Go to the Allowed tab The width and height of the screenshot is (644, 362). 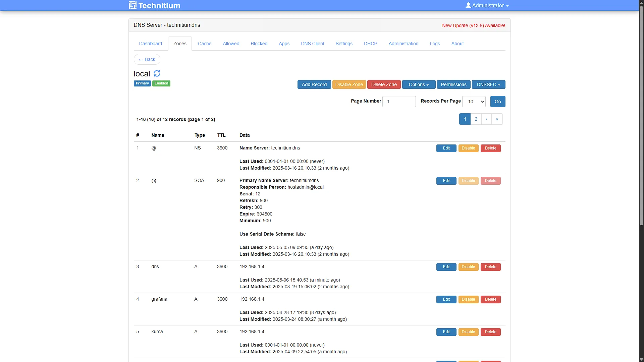231,44
